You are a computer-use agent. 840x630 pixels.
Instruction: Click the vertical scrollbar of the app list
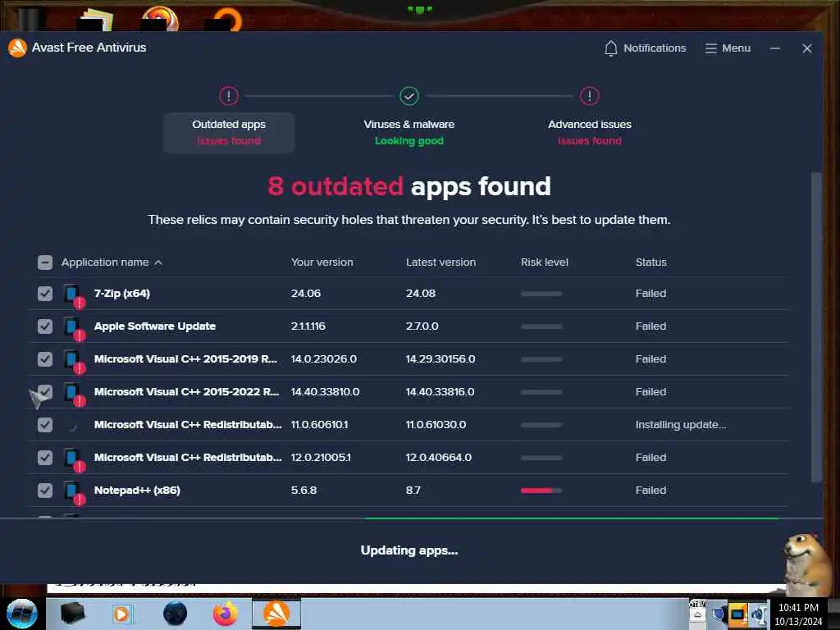click(x=816, y=326)
